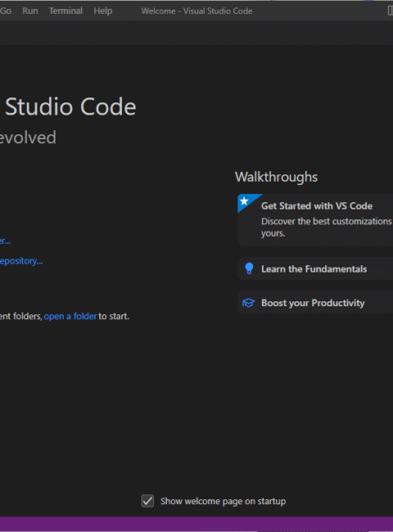393x532 pixels.
Task: Click the 'Show welcome page on startup' label
Action: coord(223,501)
